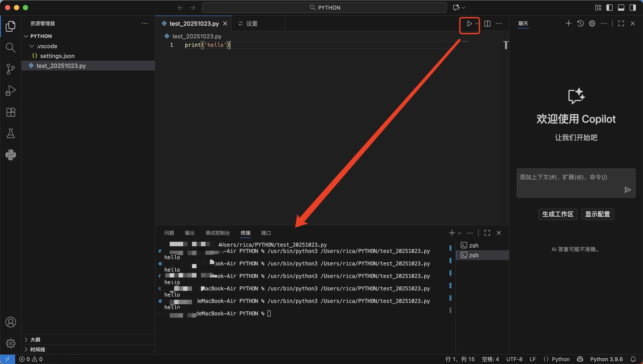
Task: Open the Search view in activity bar
Action: point(10,48)
